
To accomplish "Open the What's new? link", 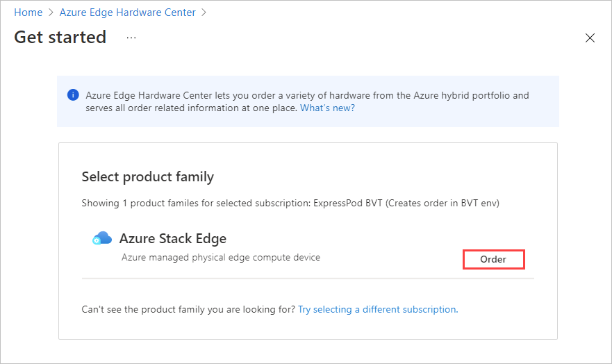I will [x=327, y=108].
